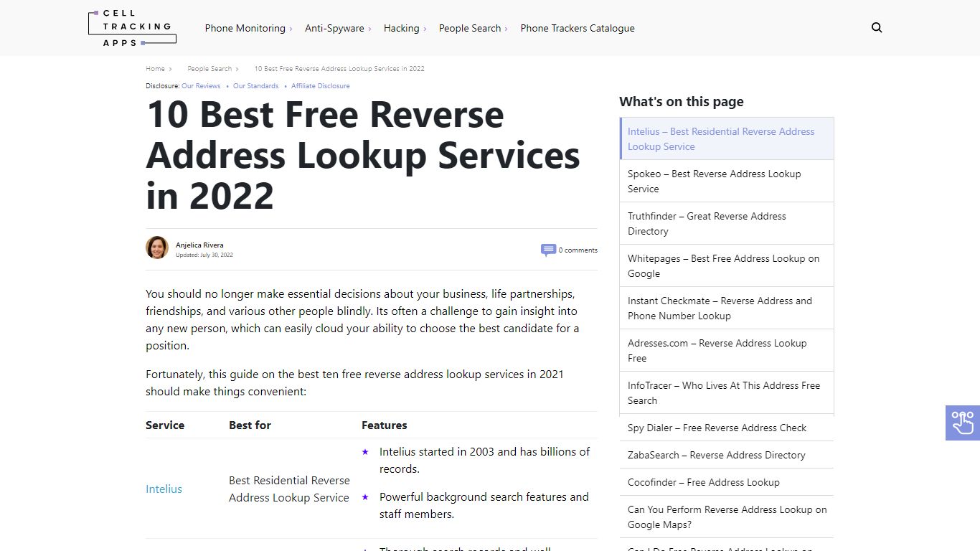Select 'Intelius started in 2003' feature text
Screen dimensions: 980x551
(484, 460)
